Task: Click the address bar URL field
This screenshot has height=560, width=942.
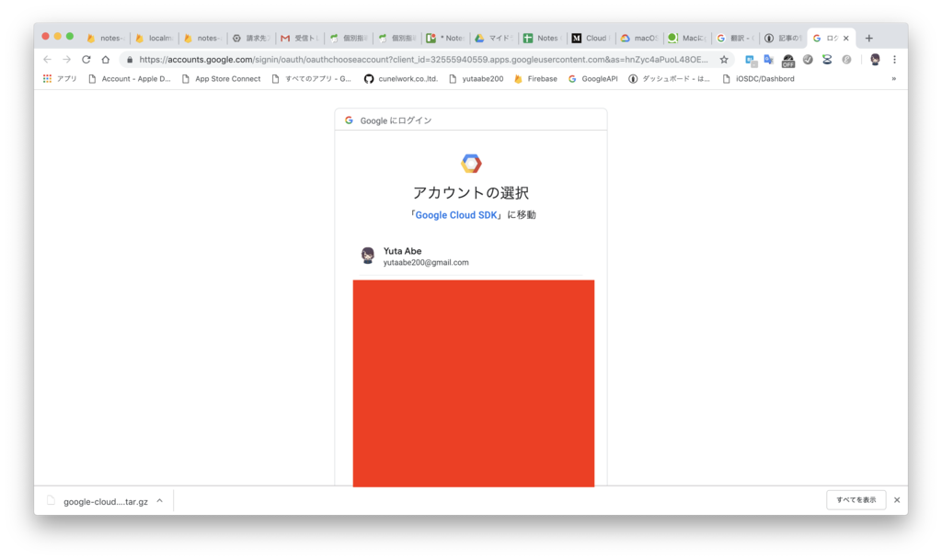Action: (423, 60)
